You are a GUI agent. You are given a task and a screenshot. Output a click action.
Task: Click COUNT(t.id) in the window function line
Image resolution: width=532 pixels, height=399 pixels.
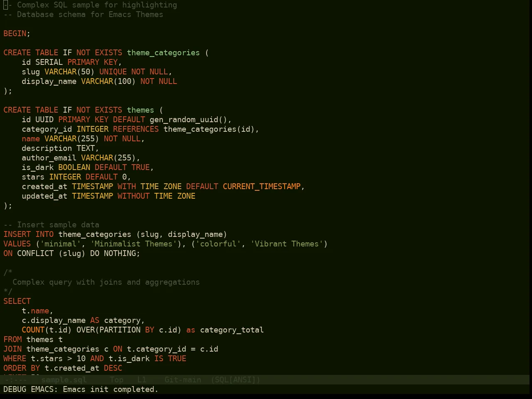tap(47, 330)
